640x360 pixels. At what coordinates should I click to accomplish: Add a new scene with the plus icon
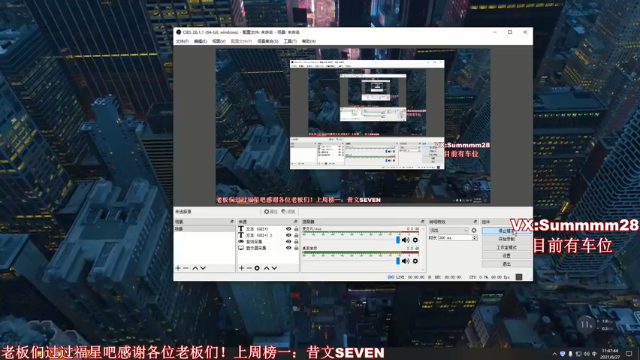(x=178, y=268)
